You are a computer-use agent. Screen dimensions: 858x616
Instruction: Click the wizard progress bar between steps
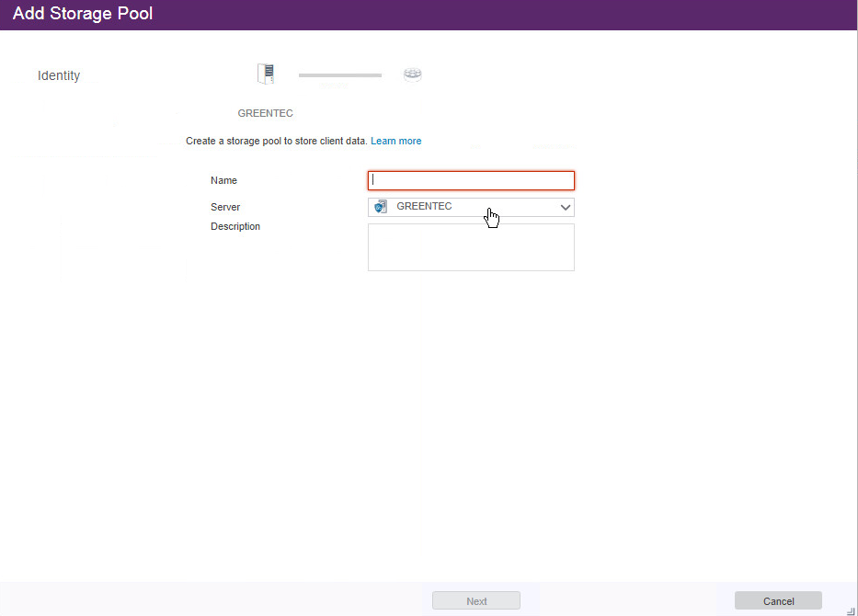pos(339,75)
